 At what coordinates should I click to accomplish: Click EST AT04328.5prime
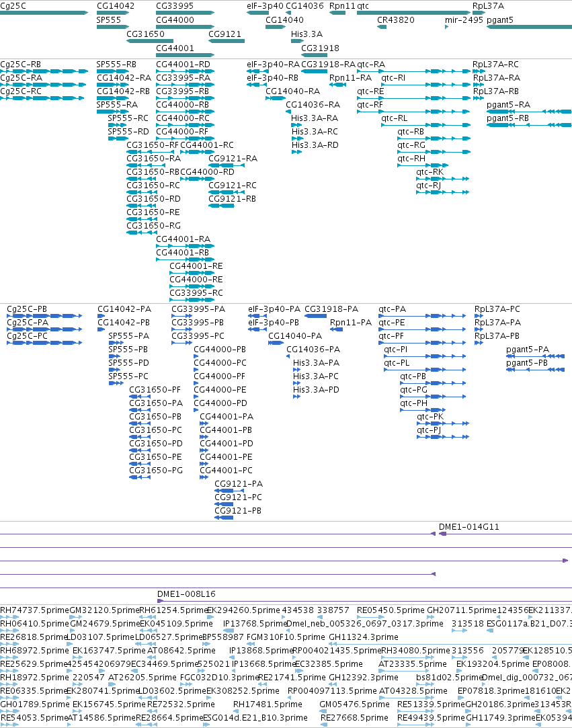point(413,691)
